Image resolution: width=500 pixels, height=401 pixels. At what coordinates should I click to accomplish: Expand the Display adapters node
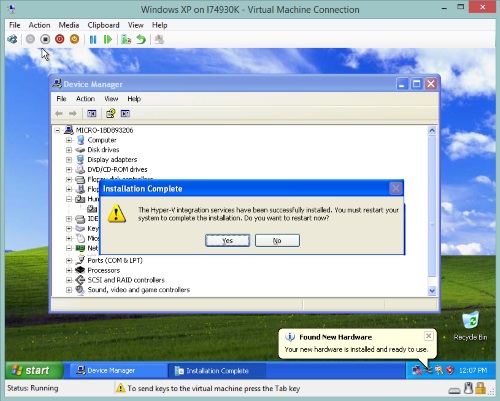click(x=69, y=160)
